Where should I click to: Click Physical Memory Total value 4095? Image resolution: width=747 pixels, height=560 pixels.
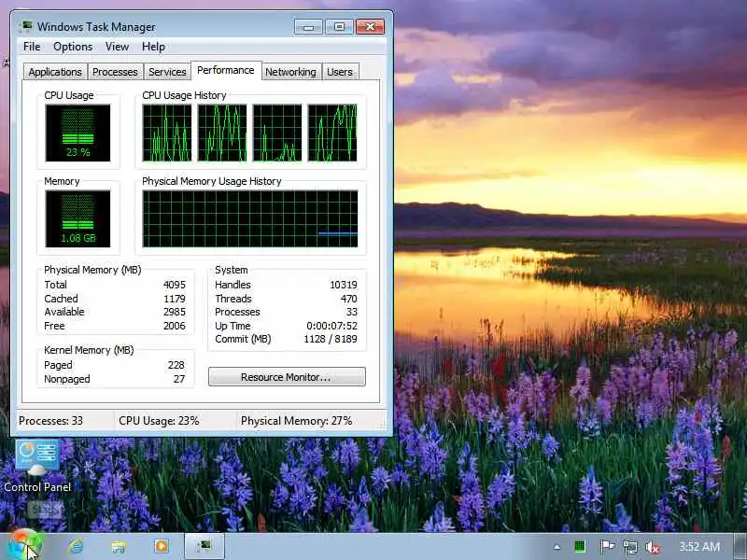point(175,285)
